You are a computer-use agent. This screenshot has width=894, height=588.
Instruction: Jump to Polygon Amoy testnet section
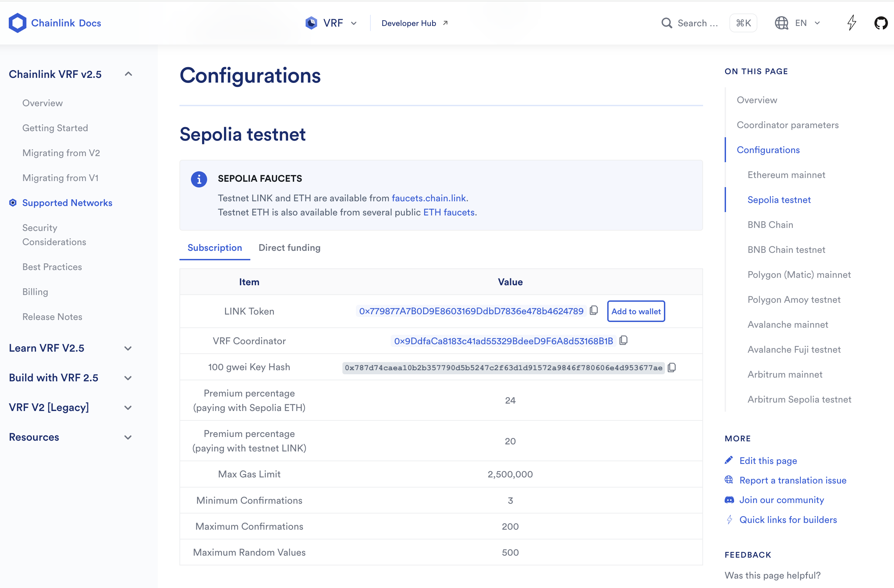[794, 300]
